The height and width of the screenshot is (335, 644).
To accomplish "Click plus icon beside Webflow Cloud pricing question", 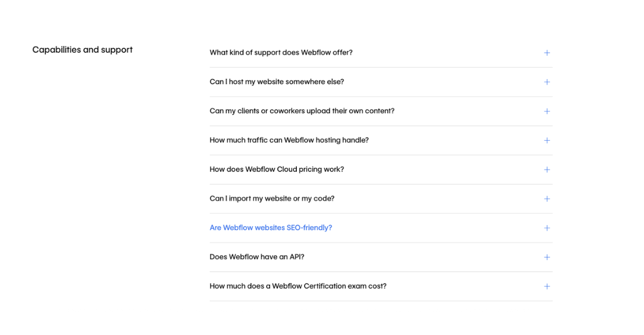I will [x=547, y=170].
